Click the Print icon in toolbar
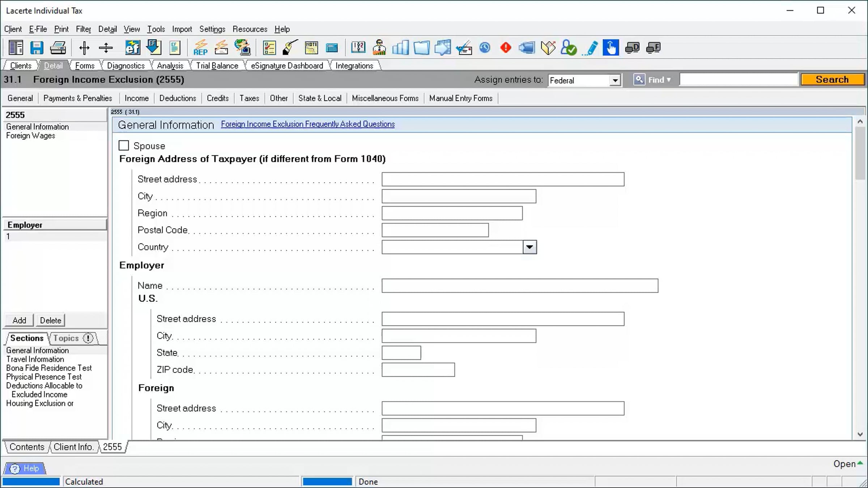868x488 pixels. (x=58, y=48)
